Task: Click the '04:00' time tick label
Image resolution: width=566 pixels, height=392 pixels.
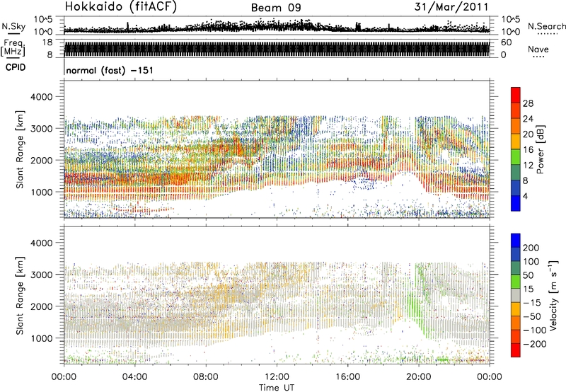Action: (x=135, y=377)
